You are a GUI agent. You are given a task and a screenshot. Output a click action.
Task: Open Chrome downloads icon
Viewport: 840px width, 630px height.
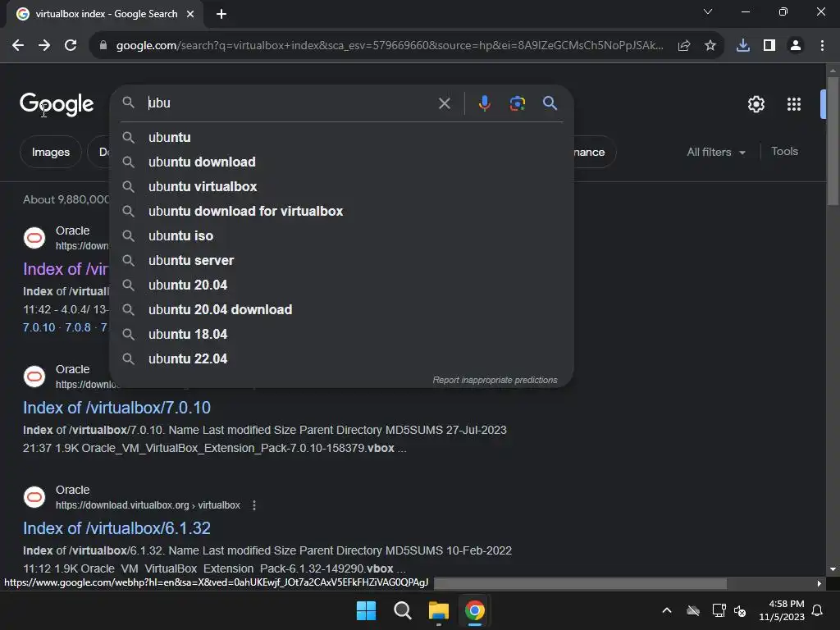point(743,46)
